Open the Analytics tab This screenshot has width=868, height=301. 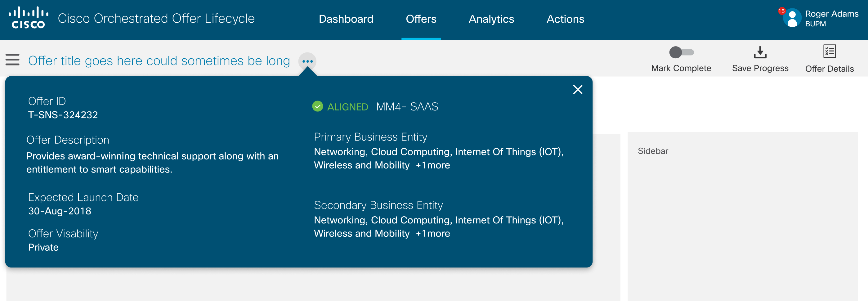(x=491, y=19)
